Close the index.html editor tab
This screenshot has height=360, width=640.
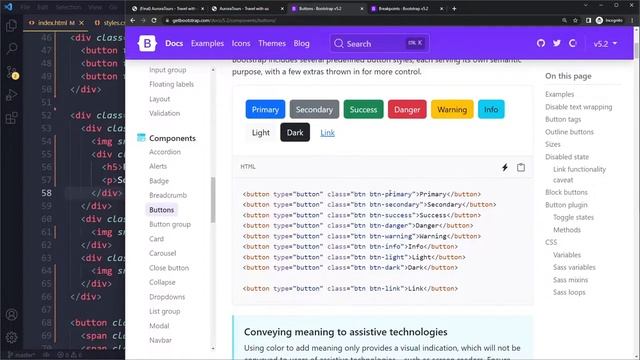(81, 23)
